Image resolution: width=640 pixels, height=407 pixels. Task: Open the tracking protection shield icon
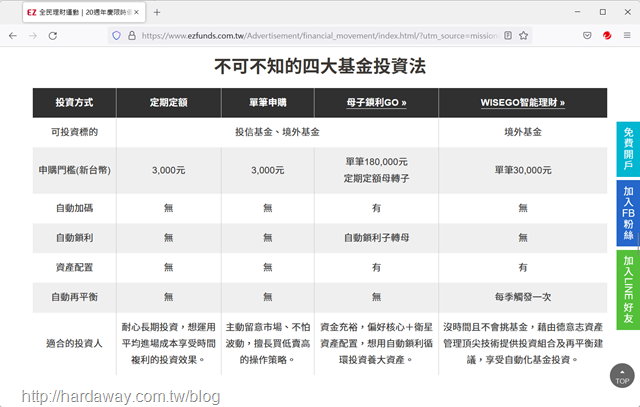[x=116, y=36]
